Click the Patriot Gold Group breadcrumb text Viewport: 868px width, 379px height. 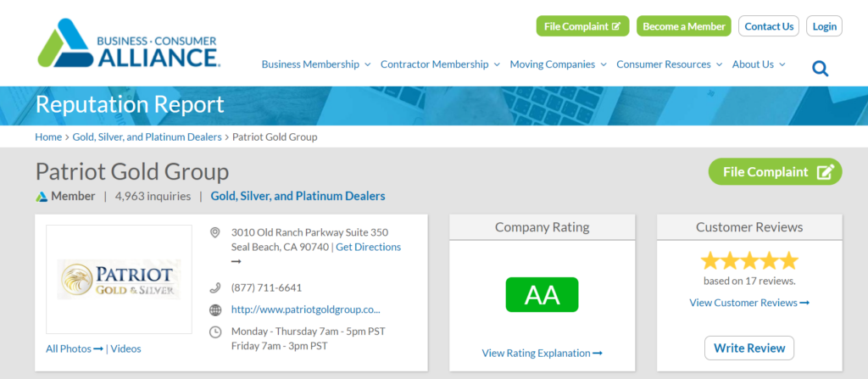click(275, 137)
